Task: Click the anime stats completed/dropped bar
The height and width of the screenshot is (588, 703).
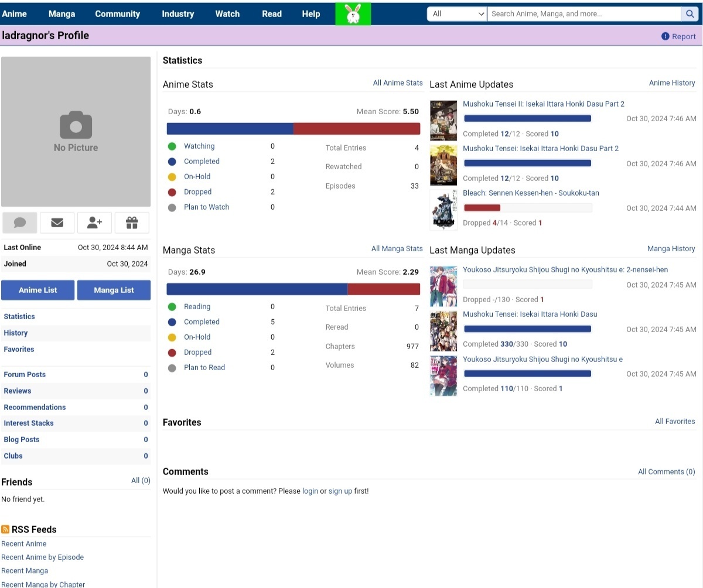Action: [x=293, y=129]
